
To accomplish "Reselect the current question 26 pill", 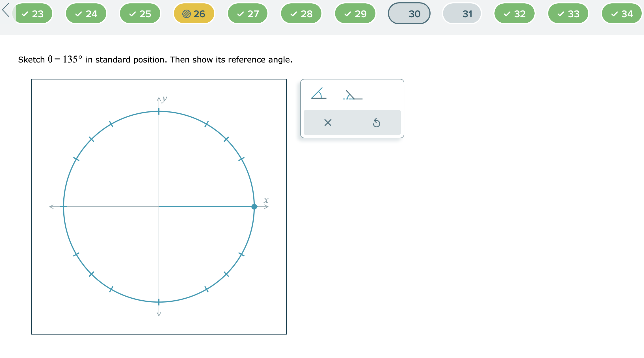I will [194, 13].
